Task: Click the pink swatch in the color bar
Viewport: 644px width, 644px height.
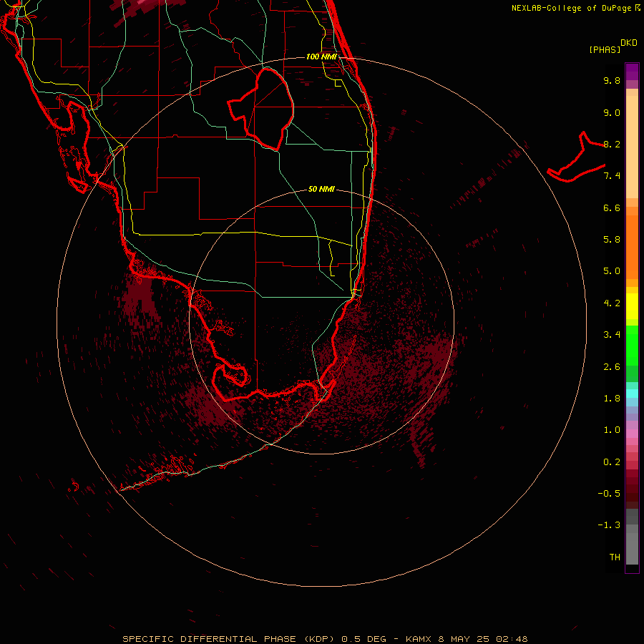Action: pyautogui.click(x=632, y=434)
